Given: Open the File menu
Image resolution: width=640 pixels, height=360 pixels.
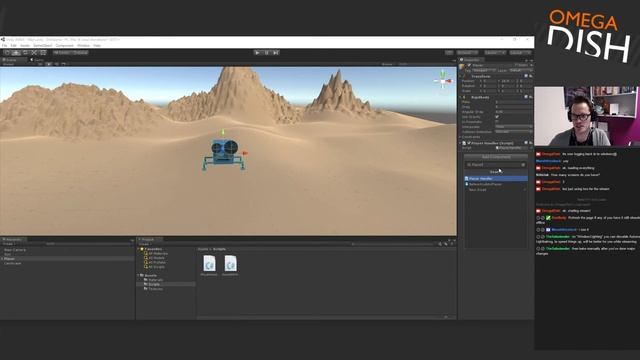Looking at the screenshot, I should [4, 46].
